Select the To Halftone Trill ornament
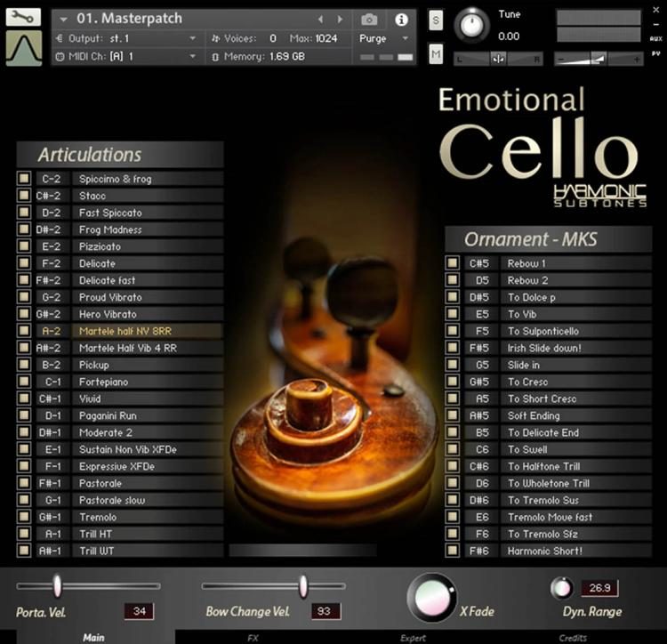The height and width of the screenshot is (644, 667). [x=576, y=466]
